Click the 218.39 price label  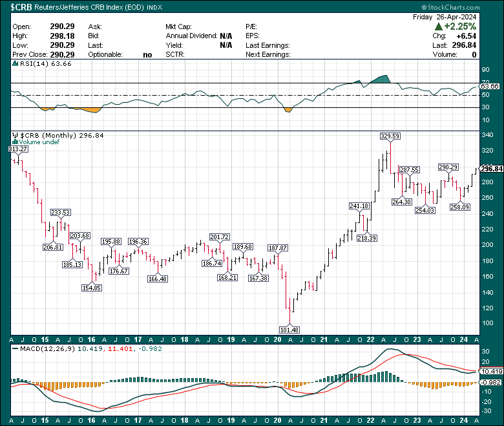[367, 239]
